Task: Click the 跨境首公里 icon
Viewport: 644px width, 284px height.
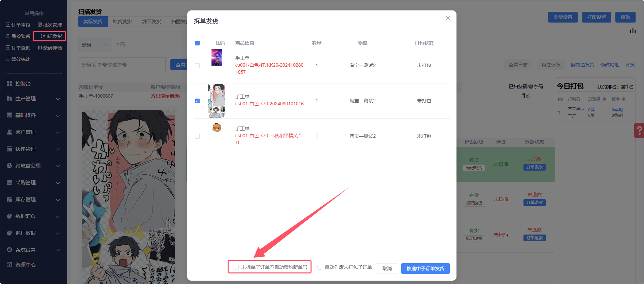Action: (x=9, y=166)
